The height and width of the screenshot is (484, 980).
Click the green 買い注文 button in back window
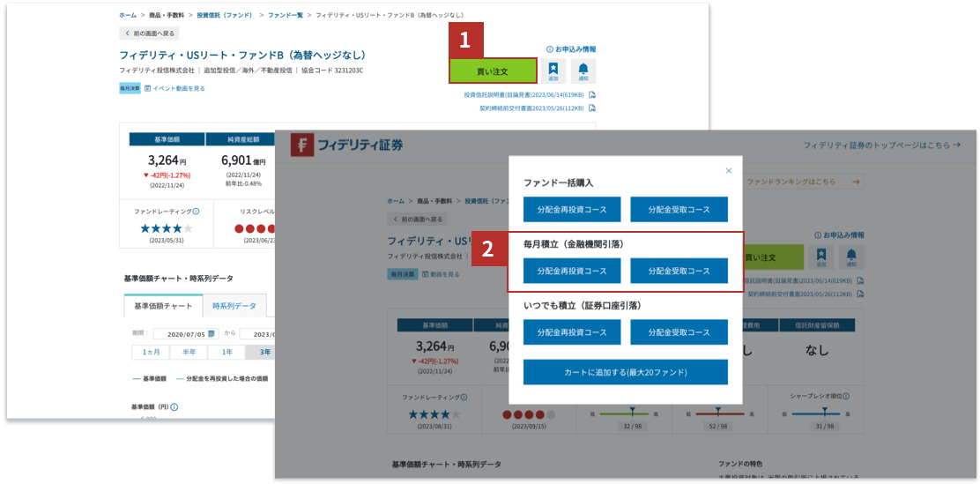pyautogui.click(x=494, y=71)
